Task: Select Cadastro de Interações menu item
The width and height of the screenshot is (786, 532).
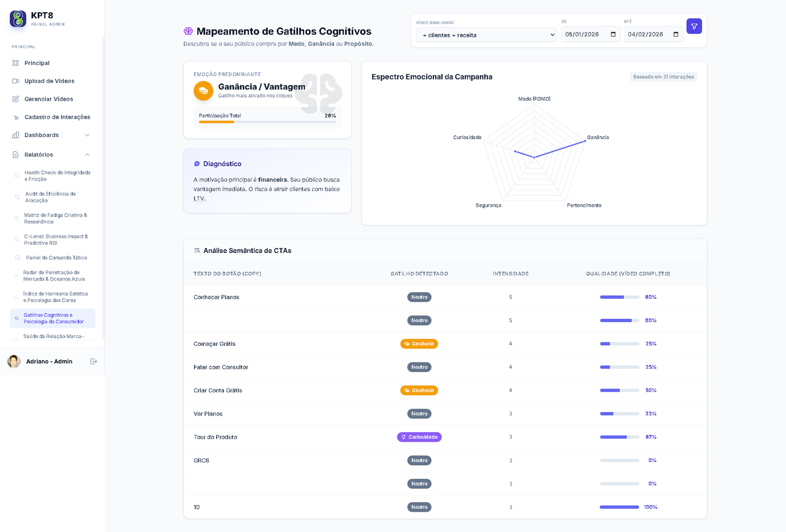Action: coord(57,117)
